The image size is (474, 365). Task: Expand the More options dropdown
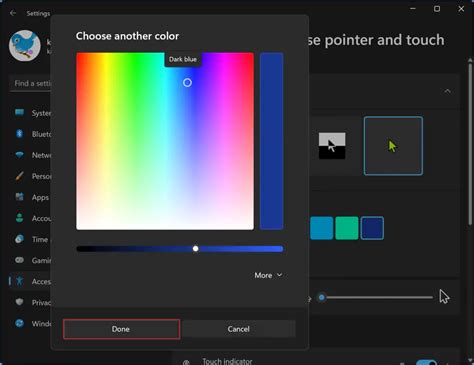(268, 275)
